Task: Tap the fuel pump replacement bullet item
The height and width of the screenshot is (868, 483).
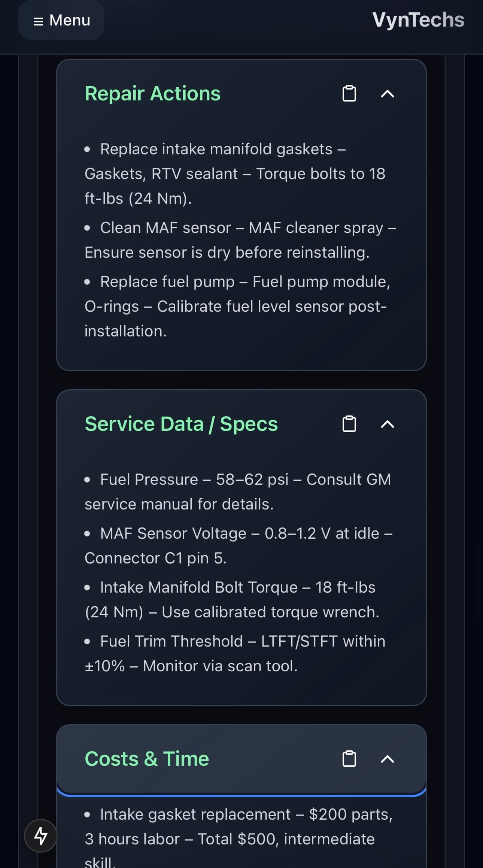Action: [x=237, y=306]
